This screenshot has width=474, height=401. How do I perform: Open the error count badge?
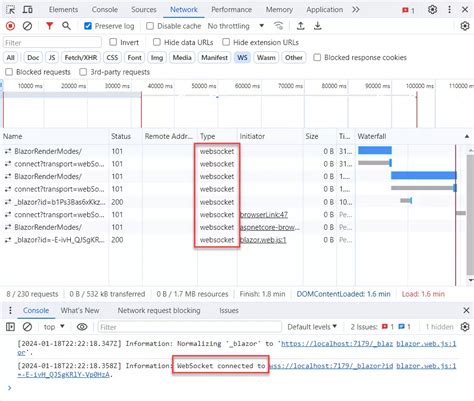tap(408, 10)
